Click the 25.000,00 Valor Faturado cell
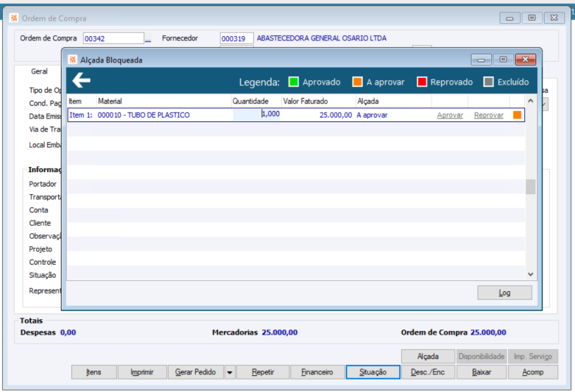Screen dimensions: 575x392 pyautogui.click(x=318, y=115)
